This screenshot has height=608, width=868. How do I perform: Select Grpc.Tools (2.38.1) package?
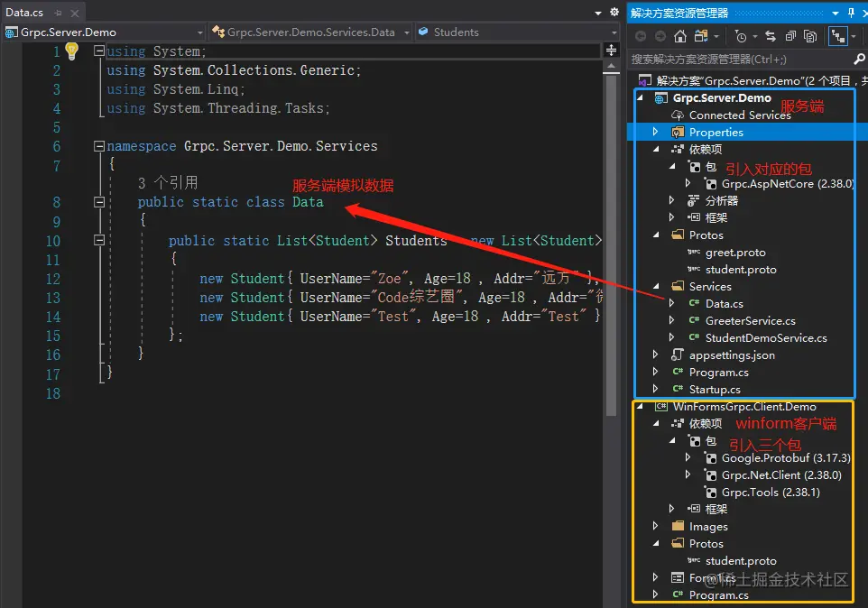pyautogui.click(x=771, y=493)
